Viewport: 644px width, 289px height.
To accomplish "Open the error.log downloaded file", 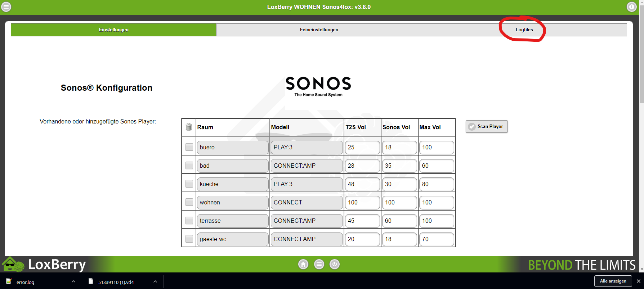I will (x=25, y=282).
